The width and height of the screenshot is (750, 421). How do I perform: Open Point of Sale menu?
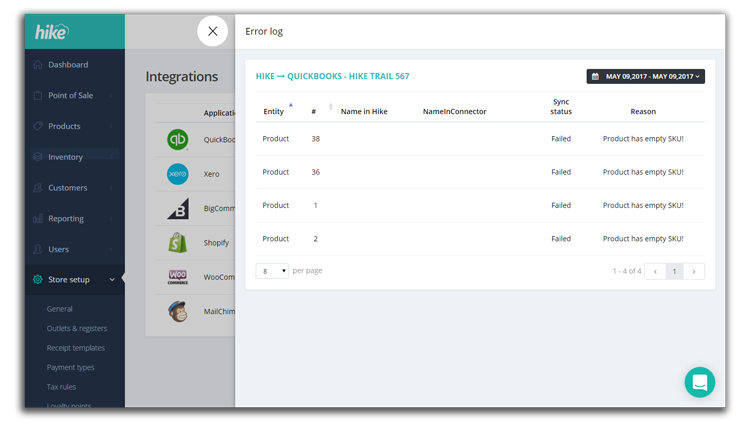(70, 95)
